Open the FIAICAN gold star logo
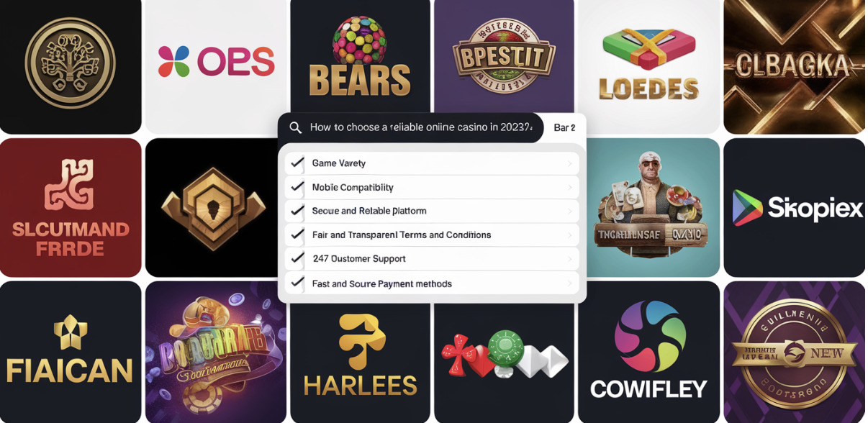 coord(71,352)
